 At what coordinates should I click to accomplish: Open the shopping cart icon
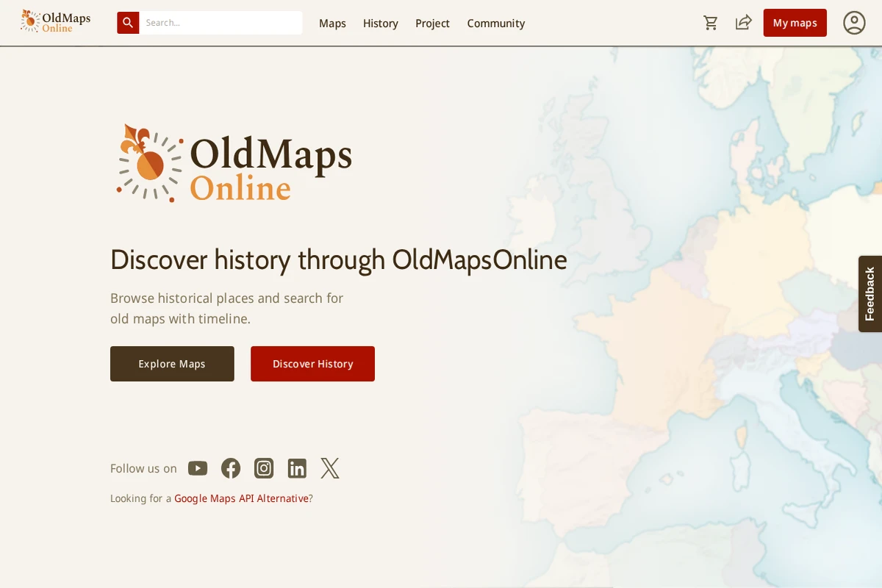point(711,23)
